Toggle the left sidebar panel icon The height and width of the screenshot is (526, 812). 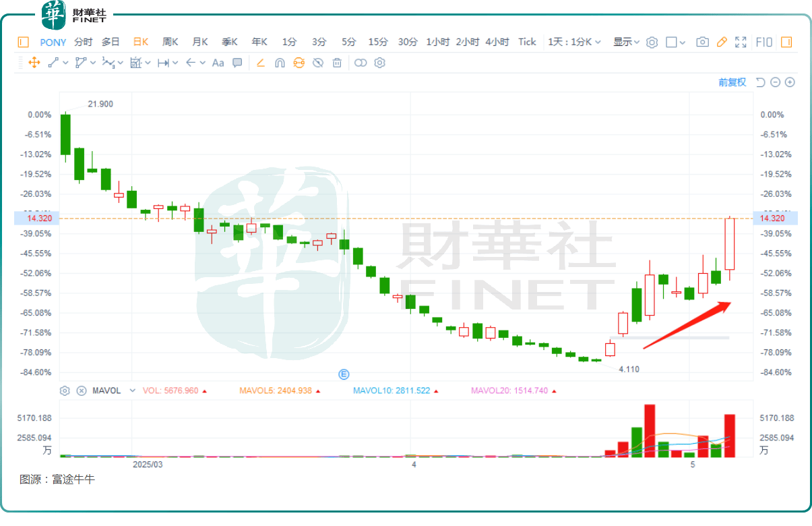(23, 42)
